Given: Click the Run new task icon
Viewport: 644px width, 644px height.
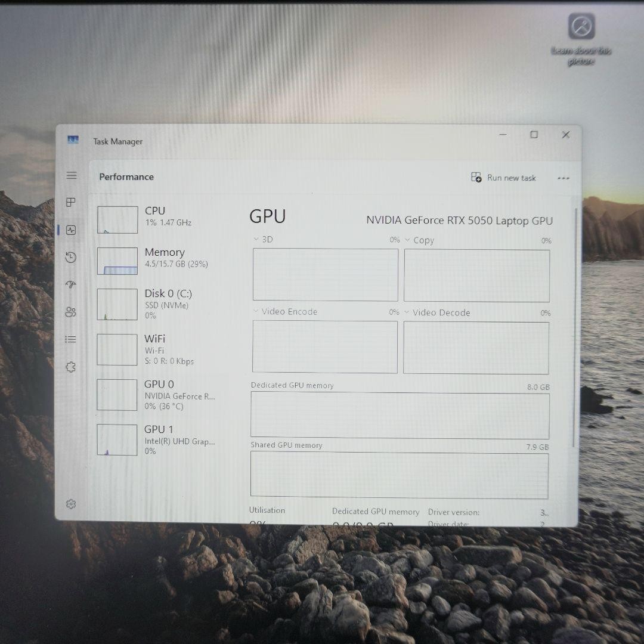Looking at the screenshot, I should click(x=476, y=178).
